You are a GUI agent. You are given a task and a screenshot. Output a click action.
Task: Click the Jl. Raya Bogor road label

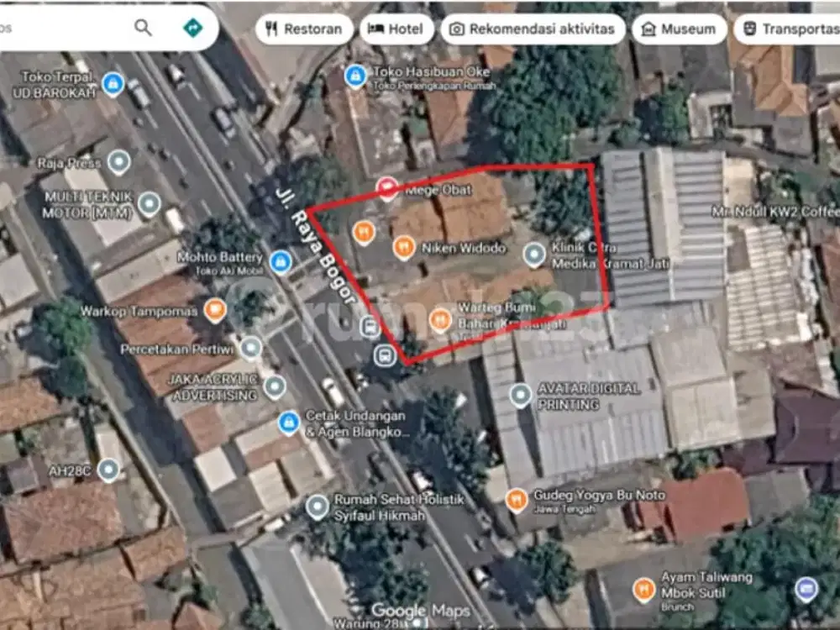point(316,246)
